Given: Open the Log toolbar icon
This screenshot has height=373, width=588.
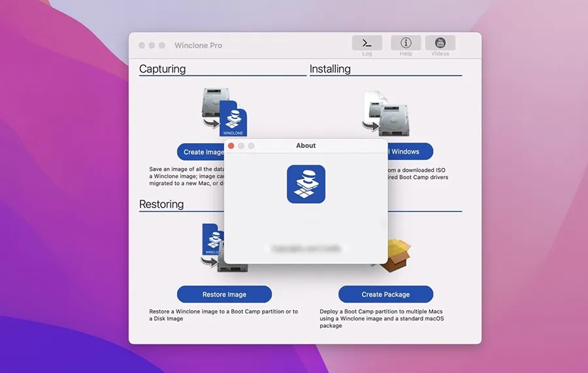Looking at the screenshot, I should (x=367, y=43).
